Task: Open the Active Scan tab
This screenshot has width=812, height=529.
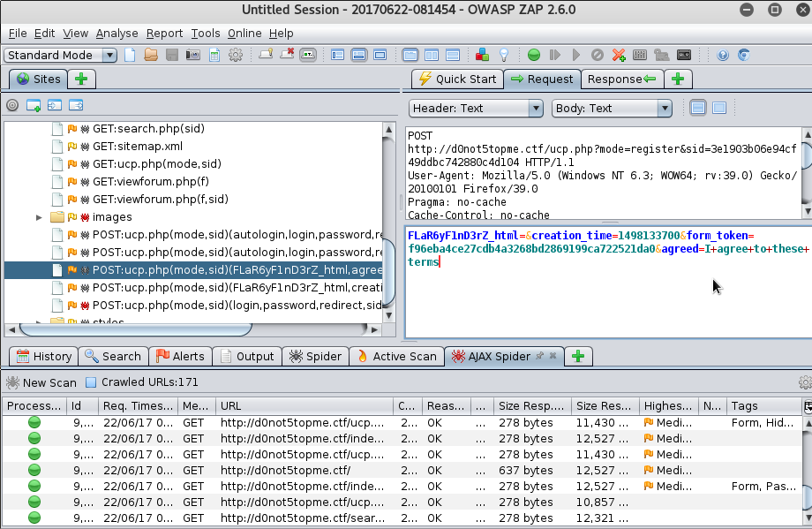Action: coord(397,356)
